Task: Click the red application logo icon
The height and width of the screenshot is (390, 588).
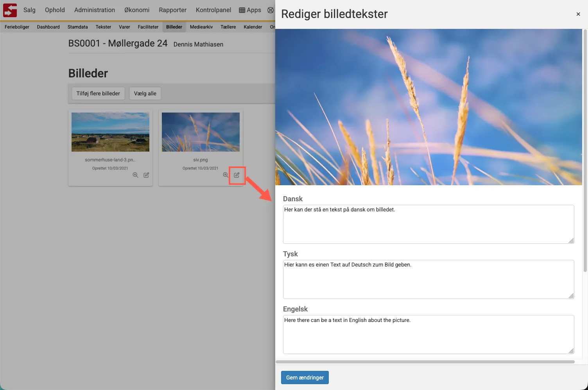Action: coord(10,10)
